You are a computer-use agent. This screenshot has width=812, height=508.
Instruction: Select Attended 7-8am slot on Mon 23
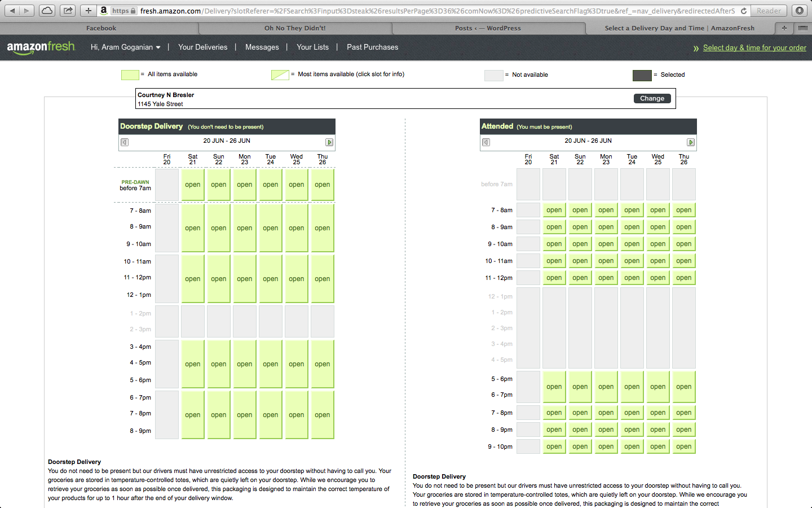point(606,210)
